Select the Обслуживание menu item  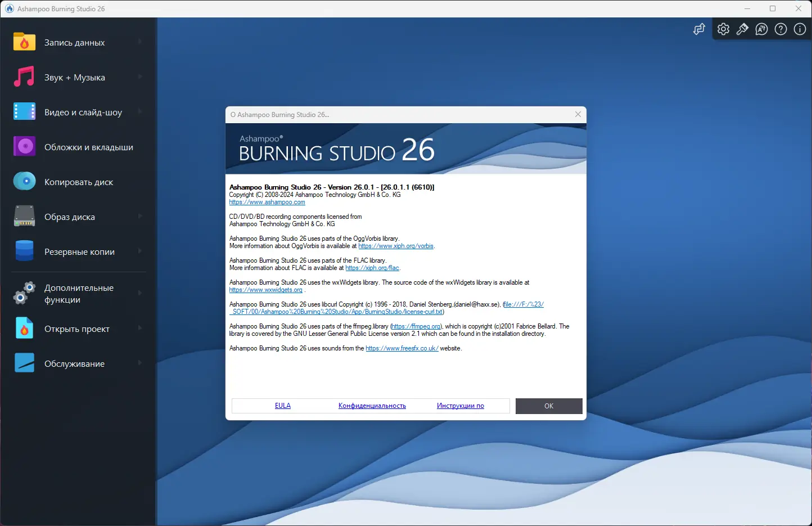tap(78, 364)
